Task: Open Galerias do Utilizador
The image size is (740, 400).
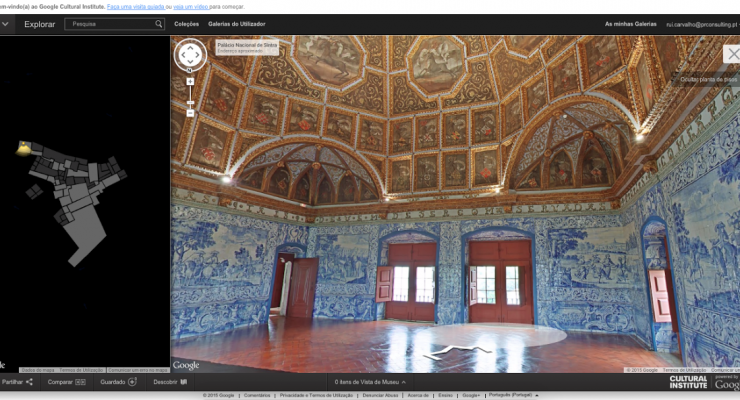Action: pyautogui.click(x=236, y=24)
